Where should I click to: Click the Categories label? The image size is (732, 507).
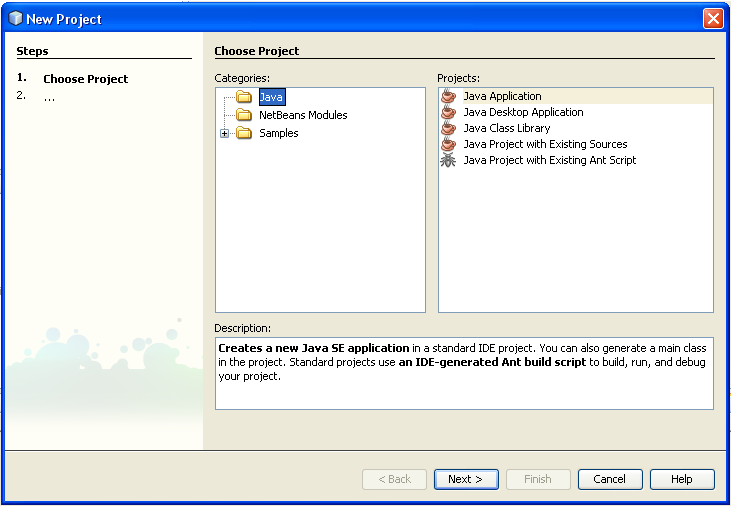(x=242, y=78)
